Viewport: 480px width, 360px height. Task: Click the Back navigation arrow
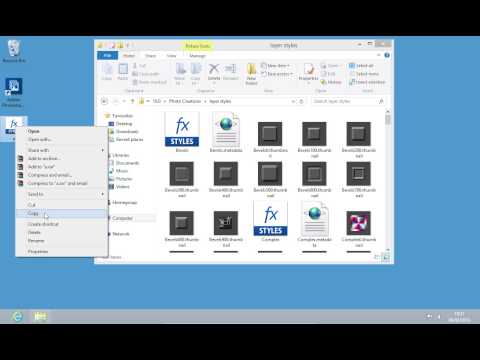tap(104, 101)
